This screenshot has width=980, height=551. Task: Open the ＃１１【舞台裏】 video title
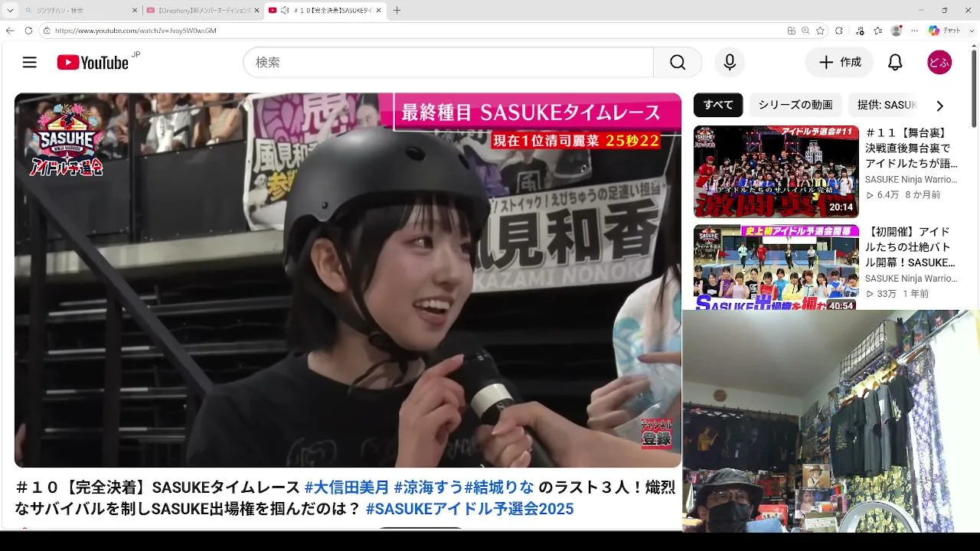(x=912, y=148)
